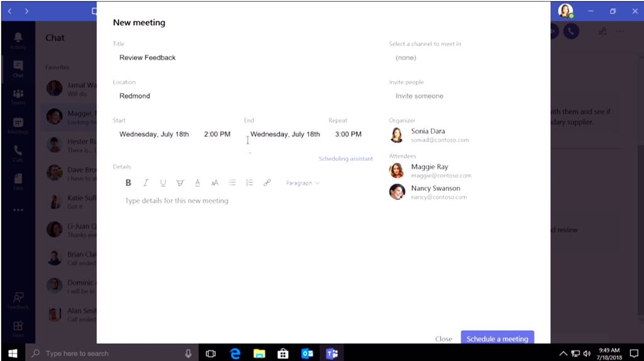Image resolution: width=644 pixels, height=361 pixels.
Task: Insert a bulleted list
Action: pyautogui.click(x=232, y=183)
